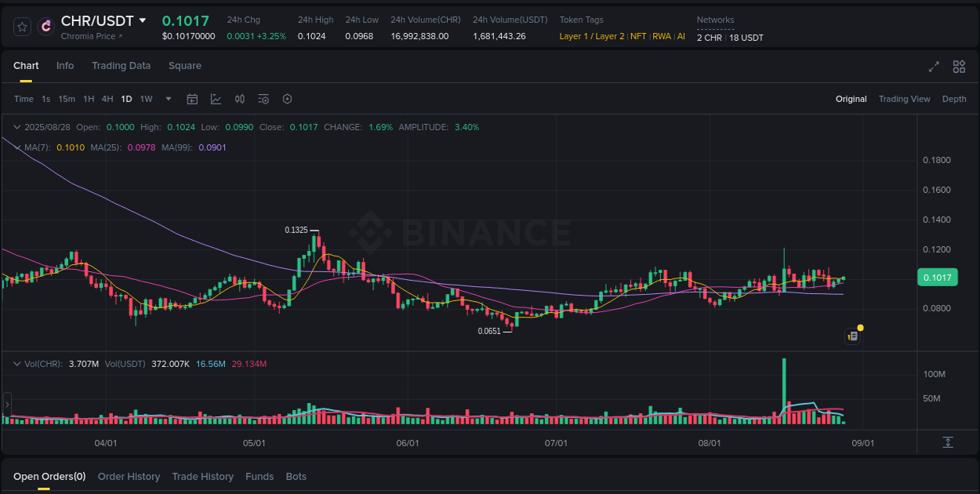Toggle the favorite star for CHR/USDT

(x=21, y=26)
